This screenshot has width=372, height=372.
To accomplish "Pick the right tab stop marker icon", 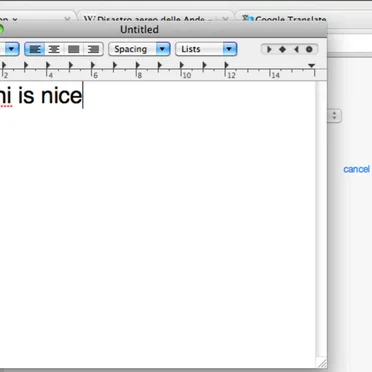I will pos(296,49).
